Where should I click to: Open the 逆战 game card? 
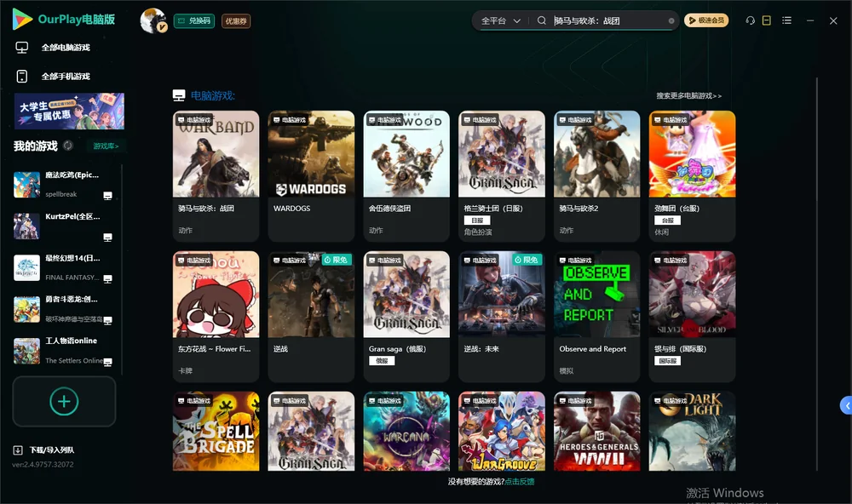[x=311, y=317]
